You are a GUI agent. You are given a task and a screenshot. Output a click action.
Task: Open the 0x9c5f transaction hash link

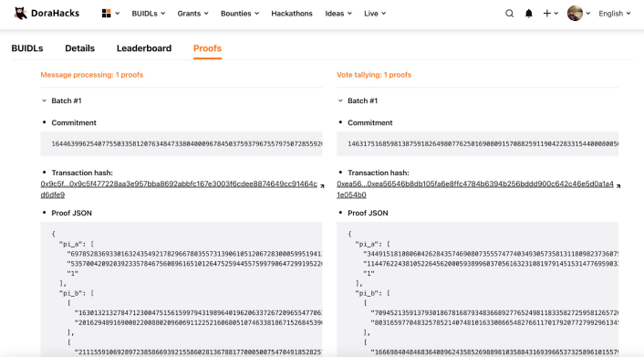179,189
